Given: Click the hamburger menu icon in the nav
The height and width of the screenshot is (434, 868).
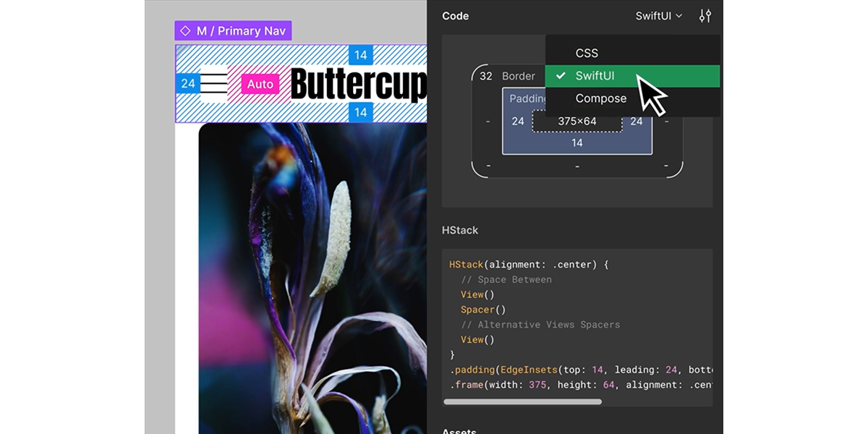Looking at the screenshot, I should tap(213, 84).
